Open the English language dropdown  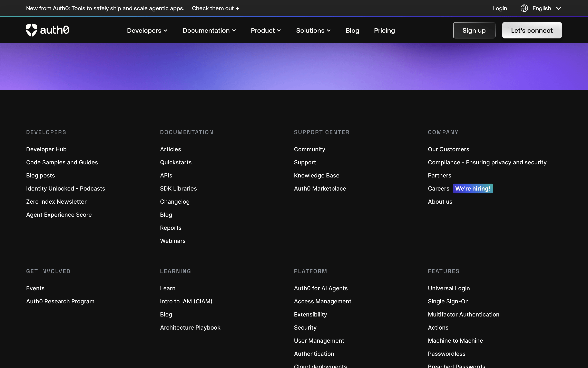coord(546,8)
